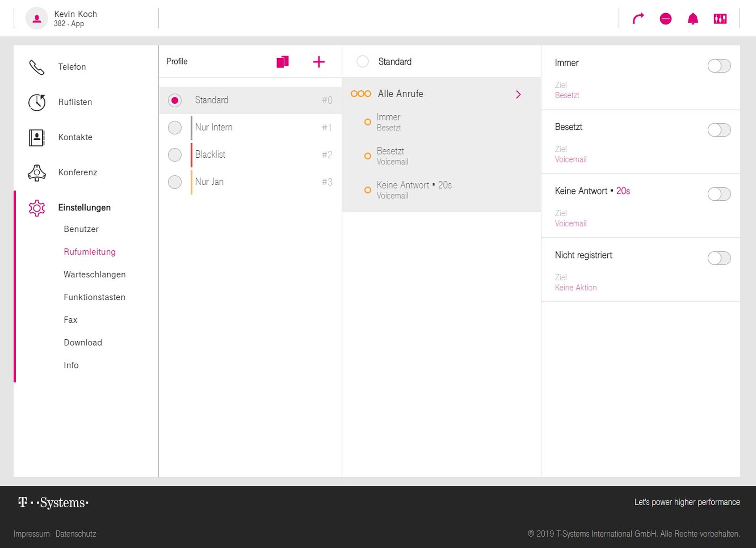Viewport: 756px width, 548px height.
Task: Click the mixer settings icon in header
Action: pos(720,19)
